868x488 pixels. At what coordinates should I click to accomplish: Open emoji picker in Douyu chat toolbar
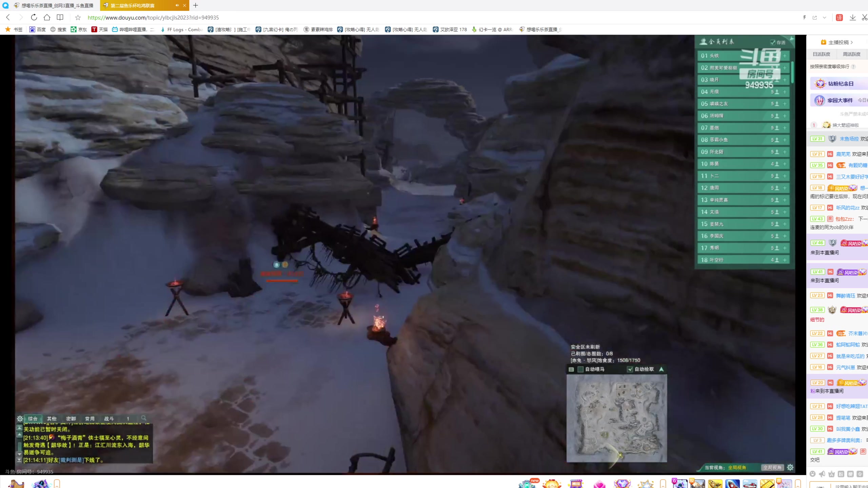813,474
